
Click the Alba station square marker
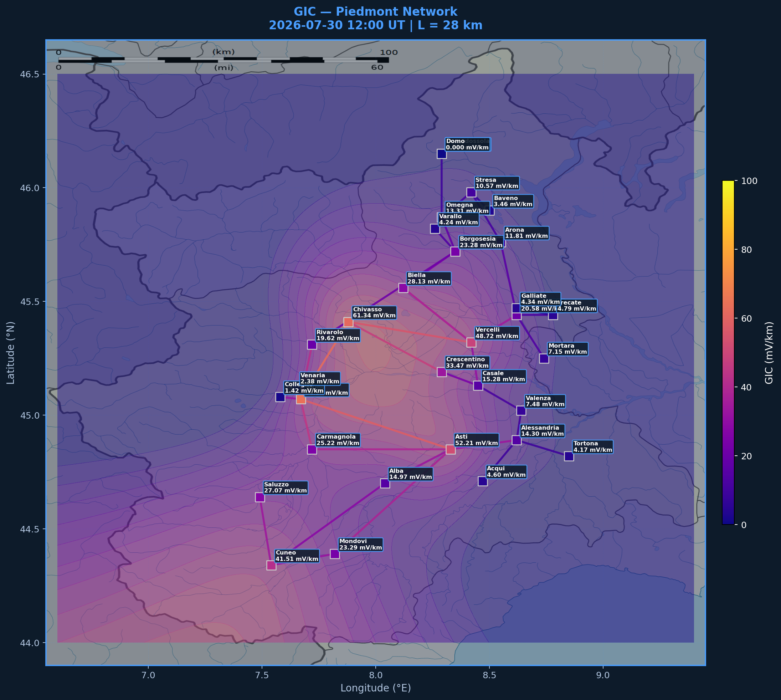[385, 484]
